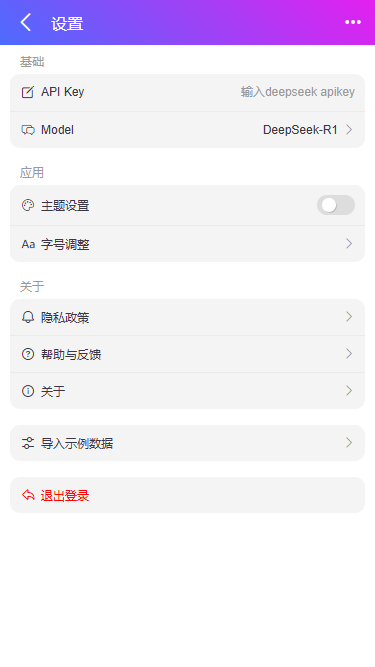This screenshot has width=375, height=667.
Task: Click the API Key edit icon
Action: pyautogui.click(x=28, y=92)
